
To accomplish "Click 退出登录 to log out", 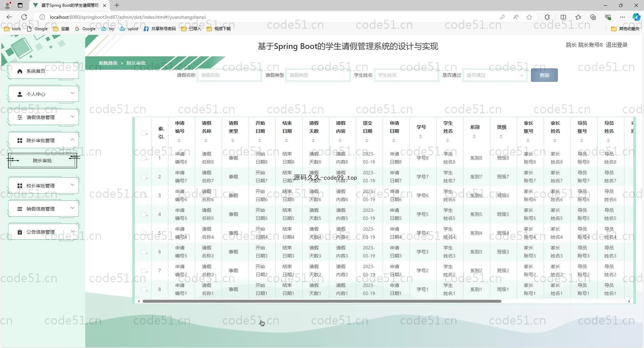I will click(616, 45).
